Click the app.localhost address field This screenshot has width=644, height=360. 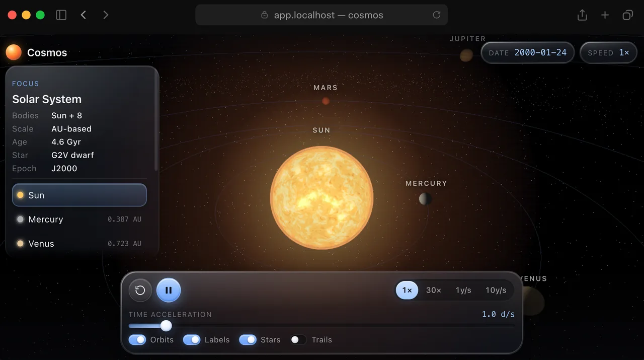click(321, 15)
